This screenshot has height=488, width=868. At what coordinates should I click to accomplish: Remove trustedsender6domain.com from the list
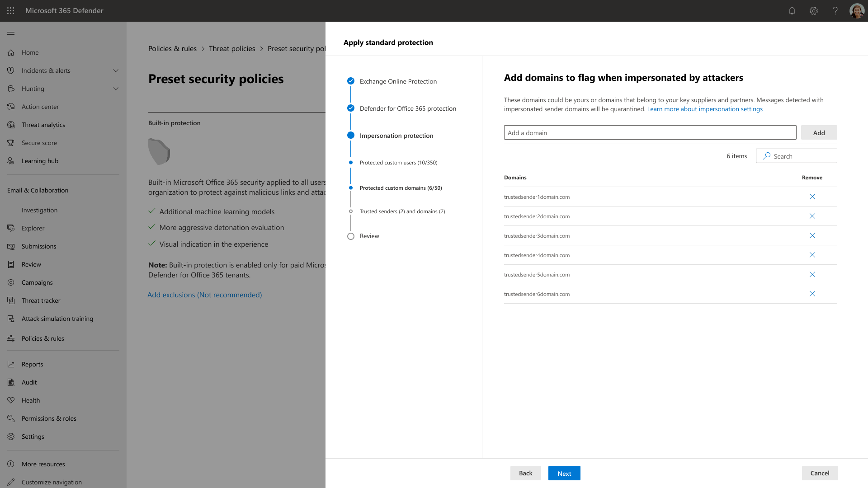click(812, 294)
